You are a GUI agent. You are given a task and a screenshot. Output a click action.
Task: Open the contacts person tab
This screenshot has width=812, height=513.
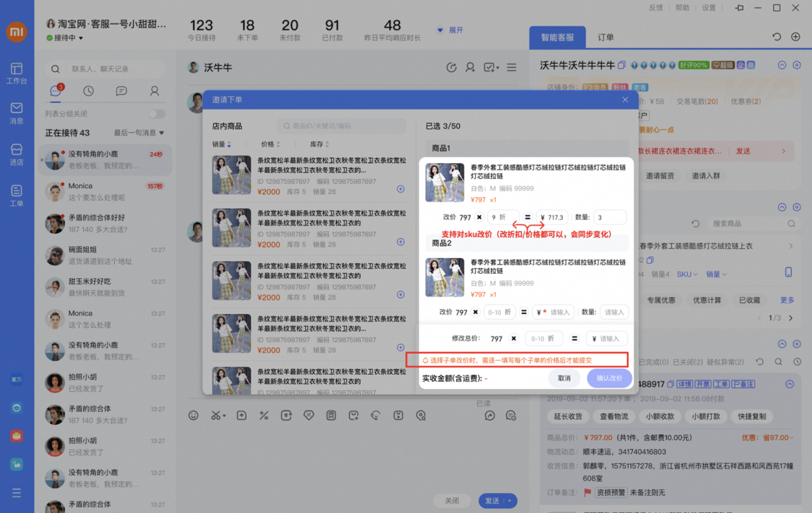tap(154, 91)
